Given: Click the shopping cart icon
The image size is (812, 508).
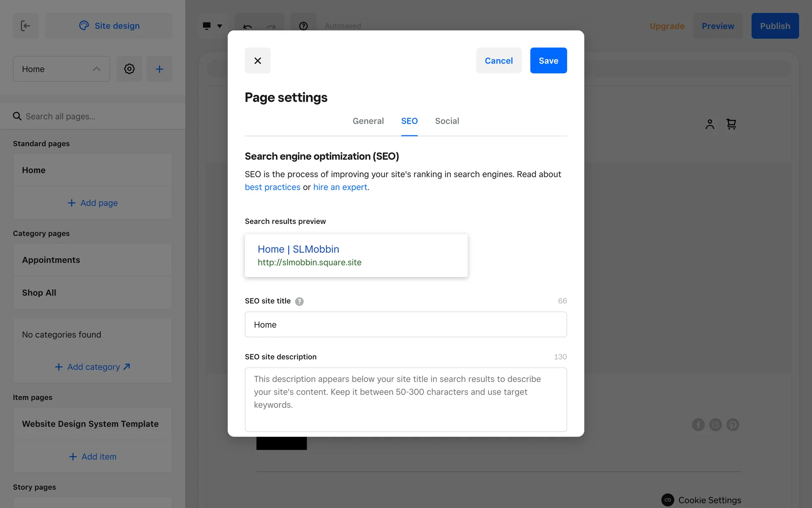Looking at the screenshot, I should coord(731,124).
